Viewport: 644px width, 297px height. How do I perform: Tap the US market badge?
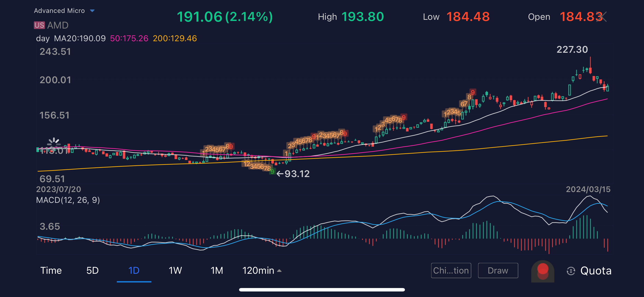(x=39, y=25)
